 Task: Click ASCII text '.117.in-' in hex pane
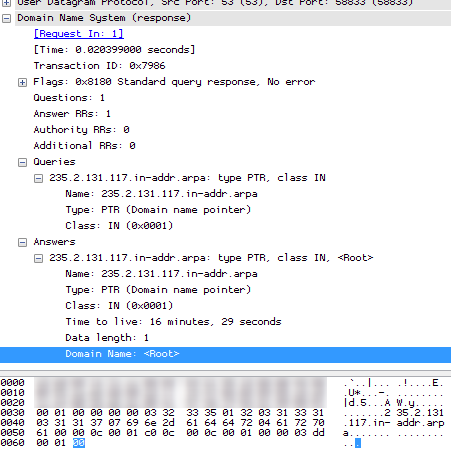(x=366, y=423)
